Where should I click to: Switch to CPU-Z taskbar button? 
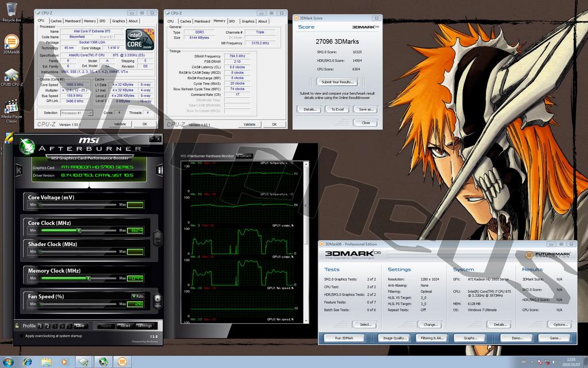click(84, 362)
